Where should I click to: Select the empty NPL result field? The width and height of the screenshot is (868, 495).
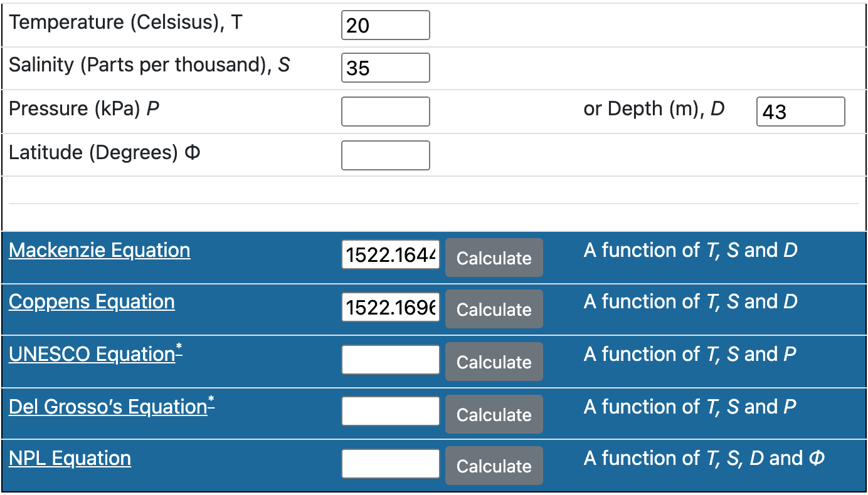[x=391, y=464]
